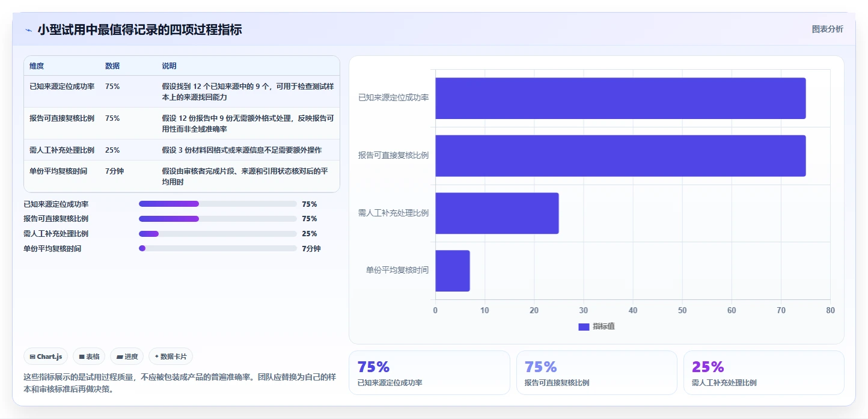Click the 需人工补充处理比例 chart bar
The image size is (868, 419).
click(x=497, y=213)
